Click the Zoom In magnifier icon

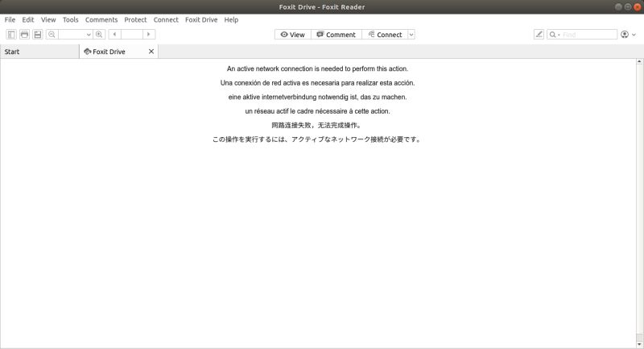pos(99,35)
